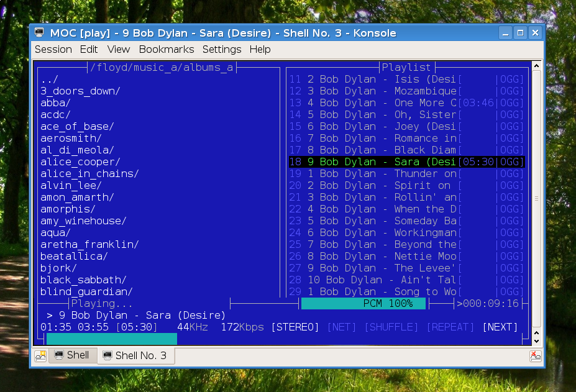The height and width of the screenshot is (392, 576).
Task: Toggle the [NEXT] option
Action: pyautogui.click(x=500, y=327)
